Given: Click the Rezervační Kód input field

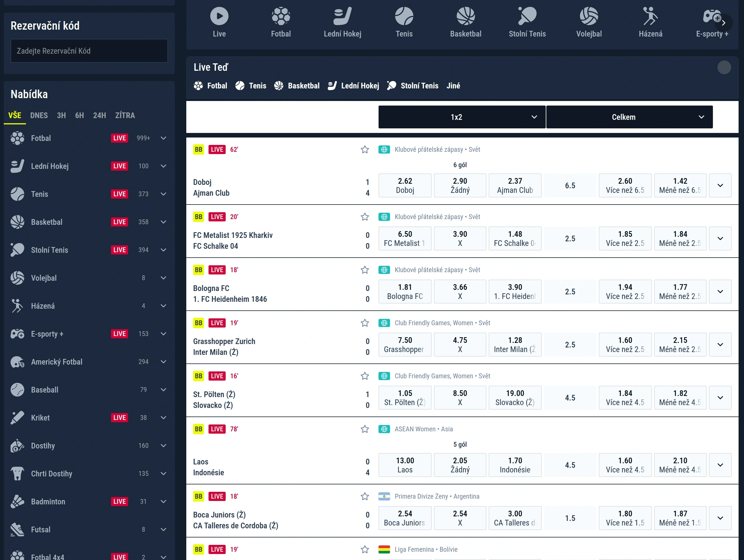Looking at the screenshot, I should coord(89,51).
